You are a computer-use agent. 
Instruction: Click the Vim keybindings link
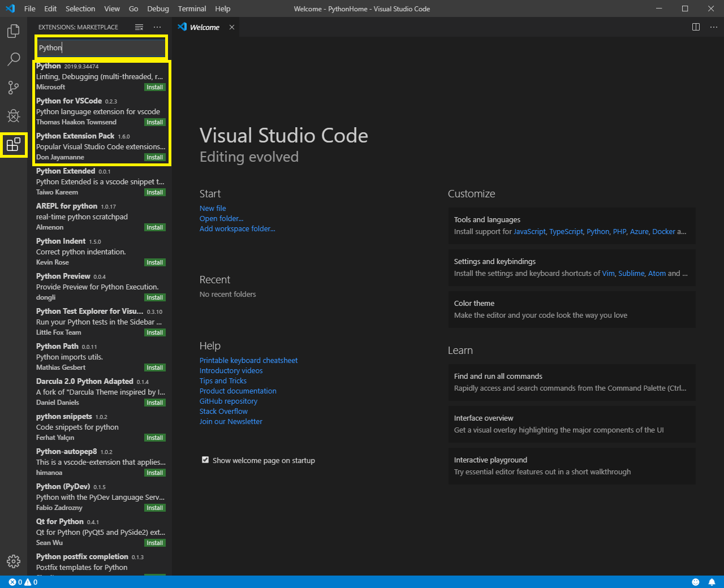608,273
